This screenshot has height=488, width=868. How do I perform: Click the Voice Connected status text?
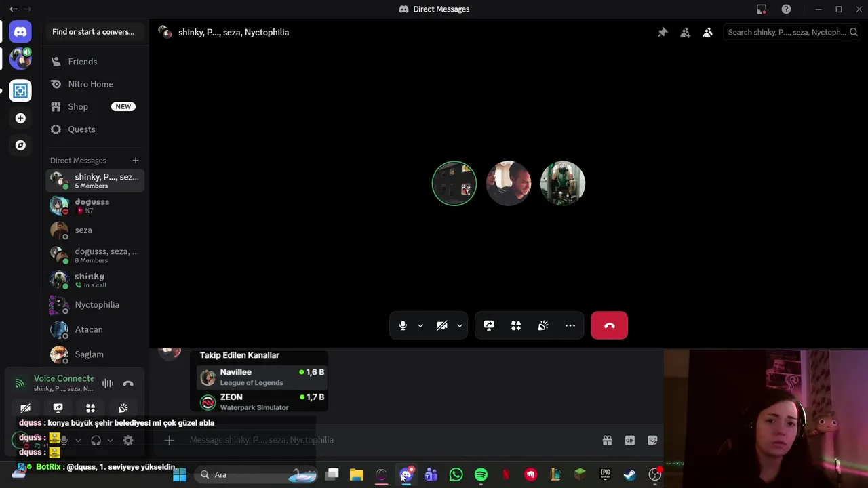pyautogui.click(x=64, y=379)
